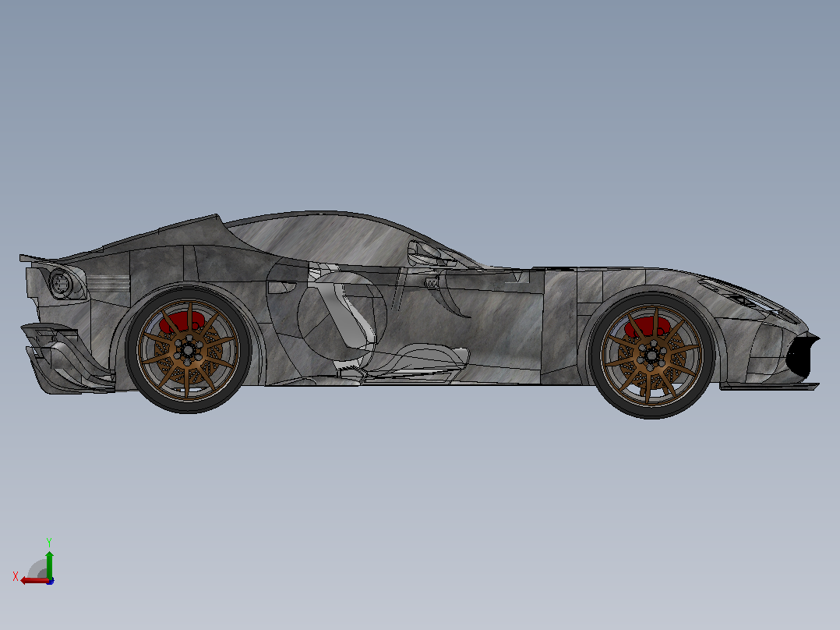Viewport: 840px width, 630px height.
Task: Click the blue Z axis dot of the triad
Action: pyautogui.click(x=51, y=581)
